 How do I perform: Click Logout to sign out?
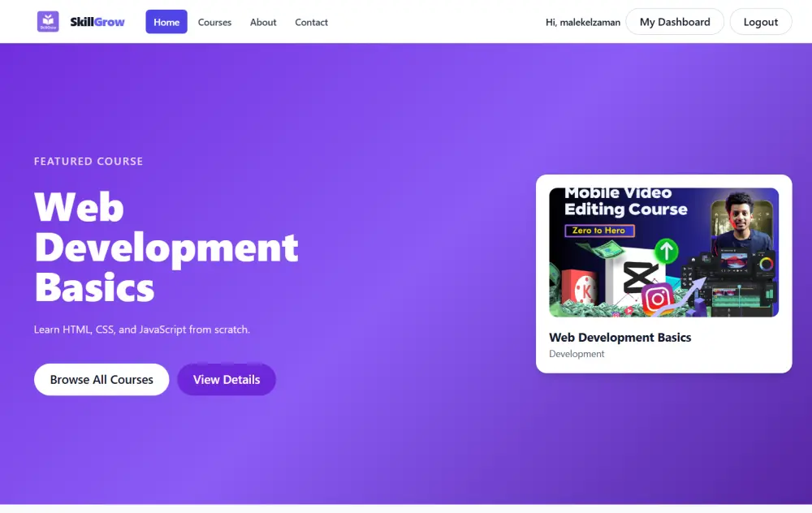(760, 22)
